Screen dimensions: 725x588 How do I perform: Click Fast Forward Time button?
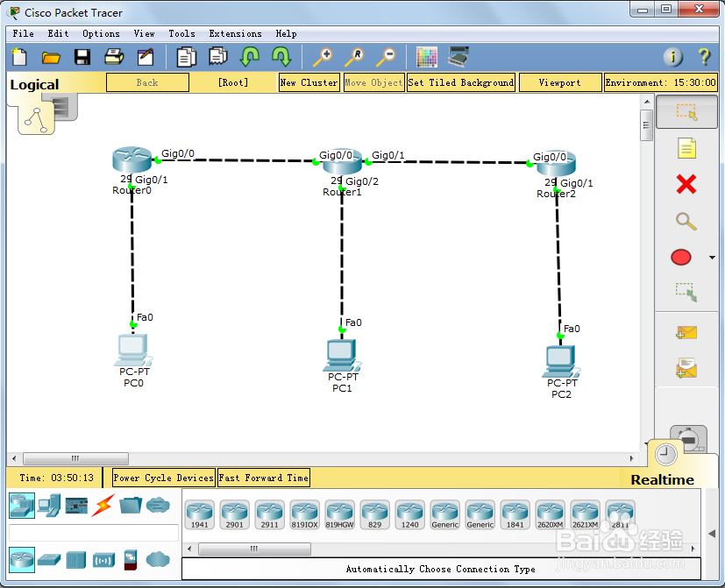[264, 478]
